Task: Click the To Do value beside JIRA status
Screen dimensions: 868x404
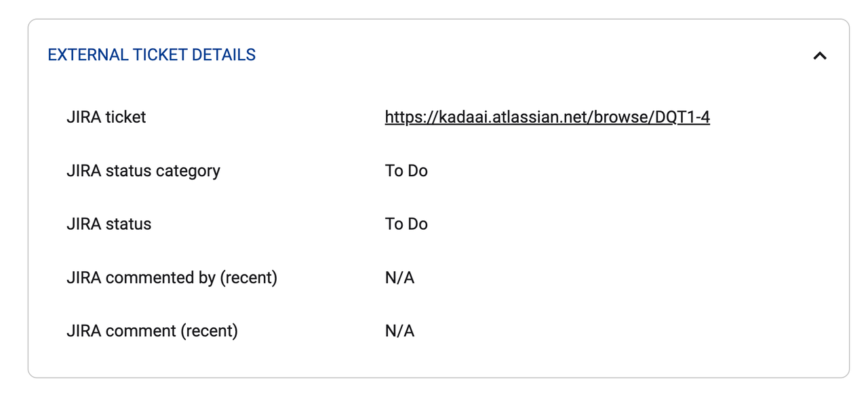Action: pyautogui.click(x=406, y=224)
